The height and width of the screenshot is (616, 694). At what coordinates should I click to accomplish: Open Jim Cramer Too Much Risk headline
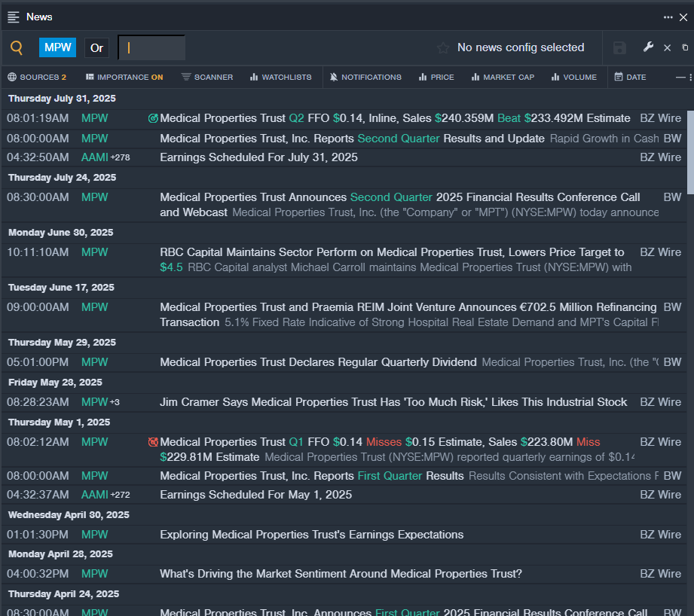click(393, 402)
